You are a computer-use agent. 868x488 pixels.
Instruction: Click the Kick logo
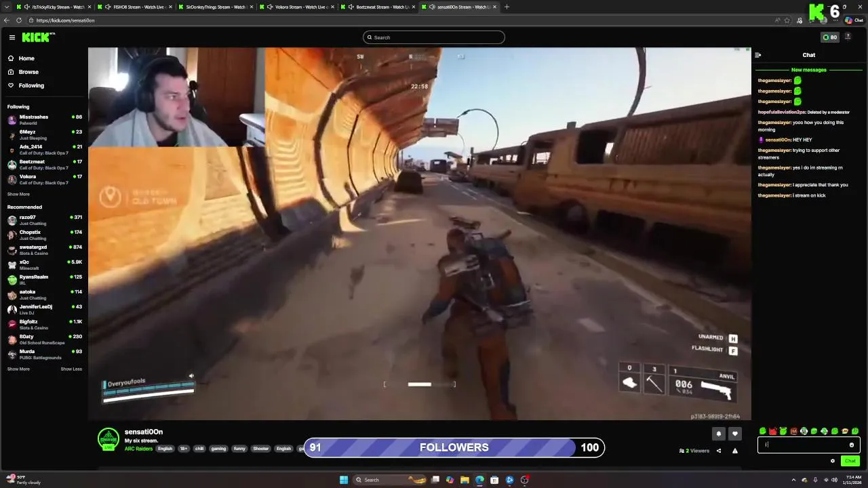pyautogui.click(x=37, y=37)
